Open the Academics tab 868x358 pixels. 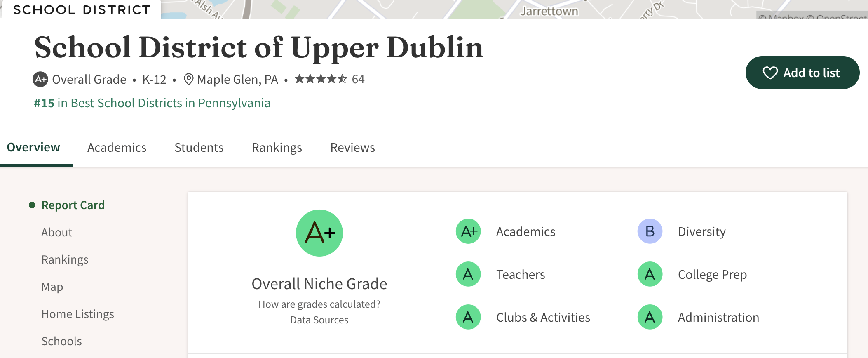click(117, 148)
